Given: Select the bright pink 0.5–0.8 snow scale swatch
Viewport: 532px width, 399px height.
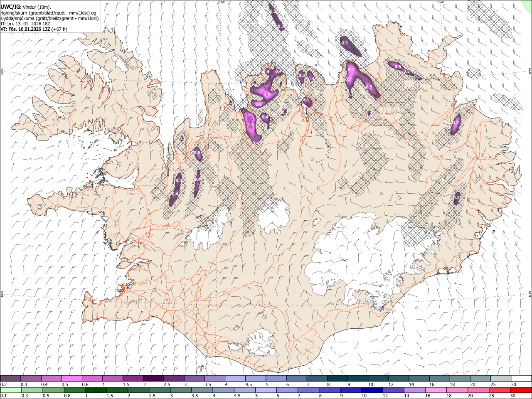Looking at the screenshot, I should point(72,379).
